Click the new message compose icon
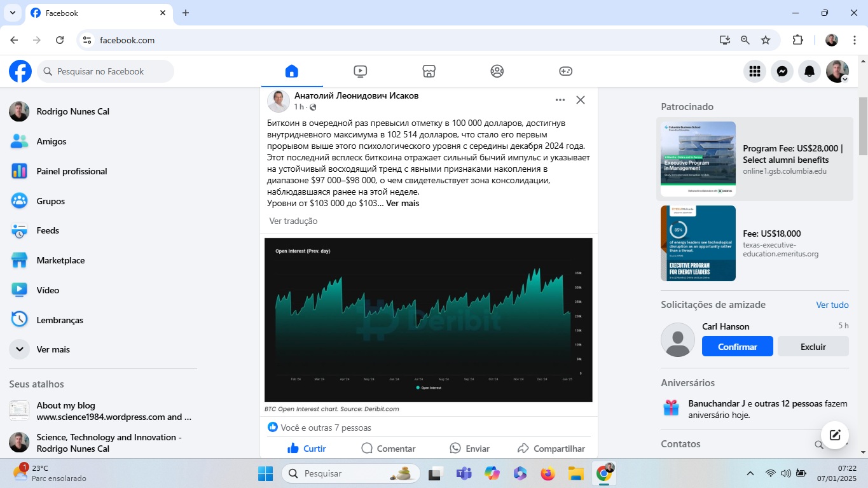Image resolution: width=868 pixels, height=488 pixels. [x=835, y=435]
